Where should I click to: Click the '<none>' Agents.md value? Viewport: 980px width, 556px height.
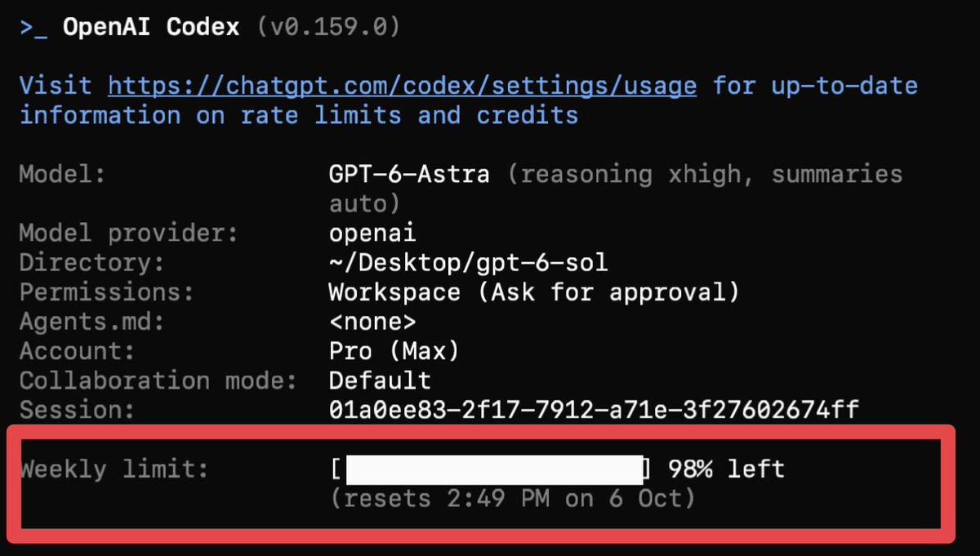coord(372,322)
